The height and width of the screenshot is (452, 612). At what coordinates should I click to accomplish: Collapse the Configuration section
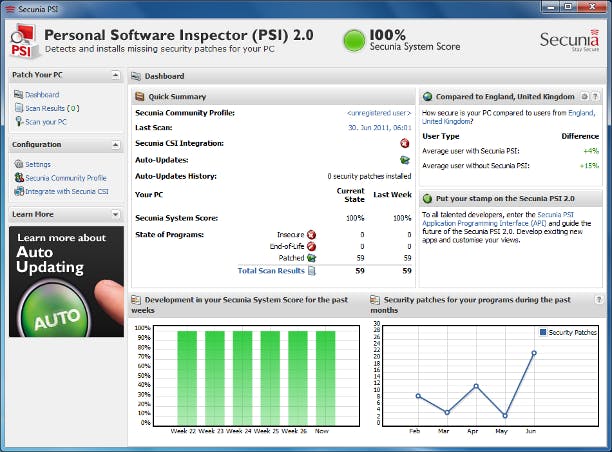[116, 145]
